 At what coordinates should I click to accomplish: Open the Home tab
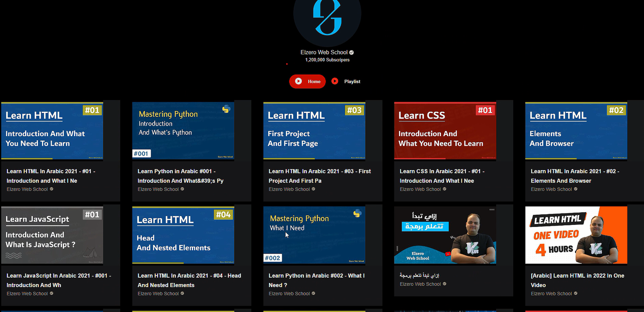(x=308, y=81)
